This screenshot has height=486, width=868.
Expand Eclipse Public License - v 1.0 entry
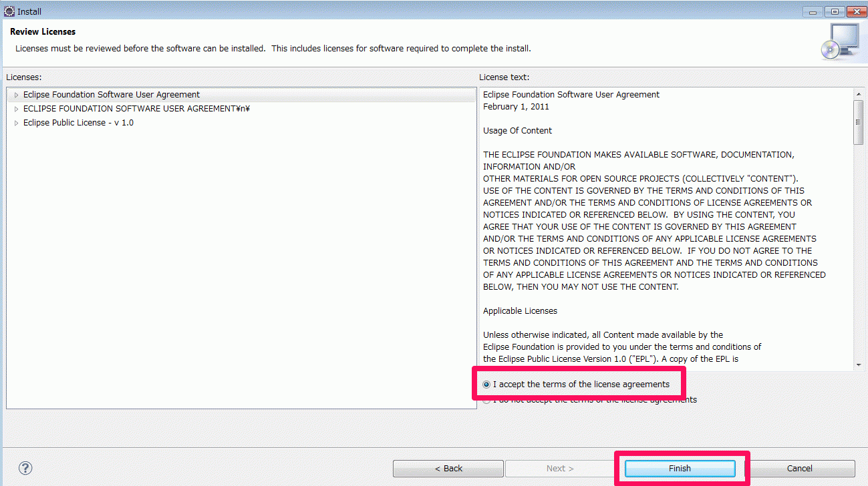[16, 123]
